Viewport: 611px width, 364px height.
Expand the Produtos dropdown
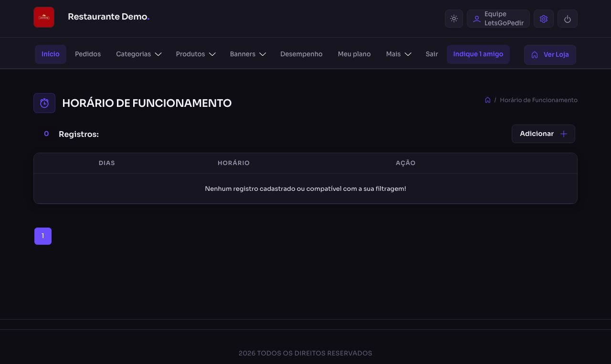tap(196, 54)
